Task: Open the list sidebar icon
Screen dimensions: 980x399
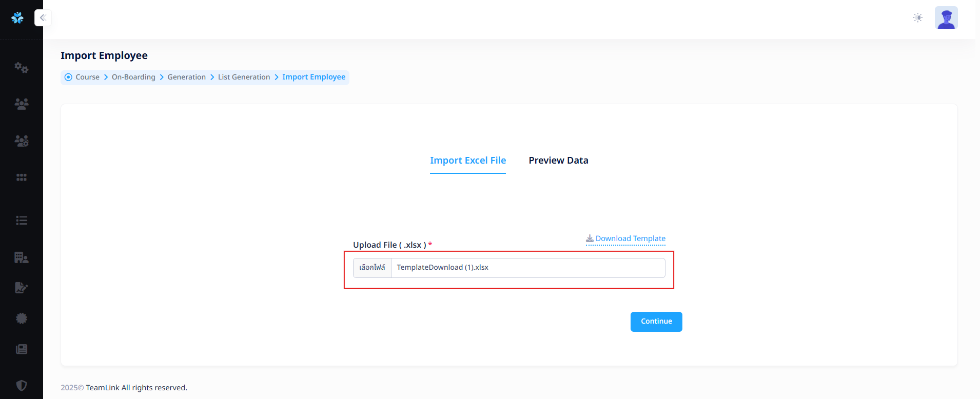Action: 22,221
